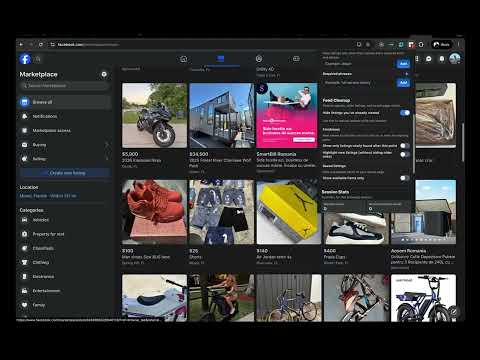
Task: Open the Clothing category
Action: tap(65, 262)
